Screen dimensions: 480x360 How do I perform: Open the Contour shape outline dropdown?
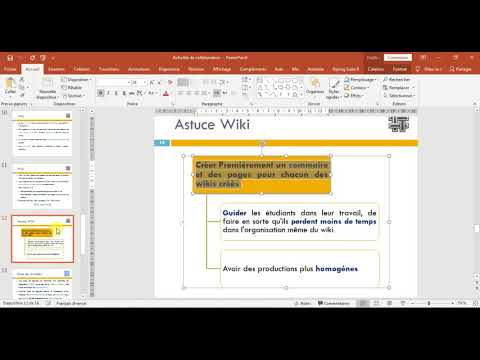pos(357,88)
